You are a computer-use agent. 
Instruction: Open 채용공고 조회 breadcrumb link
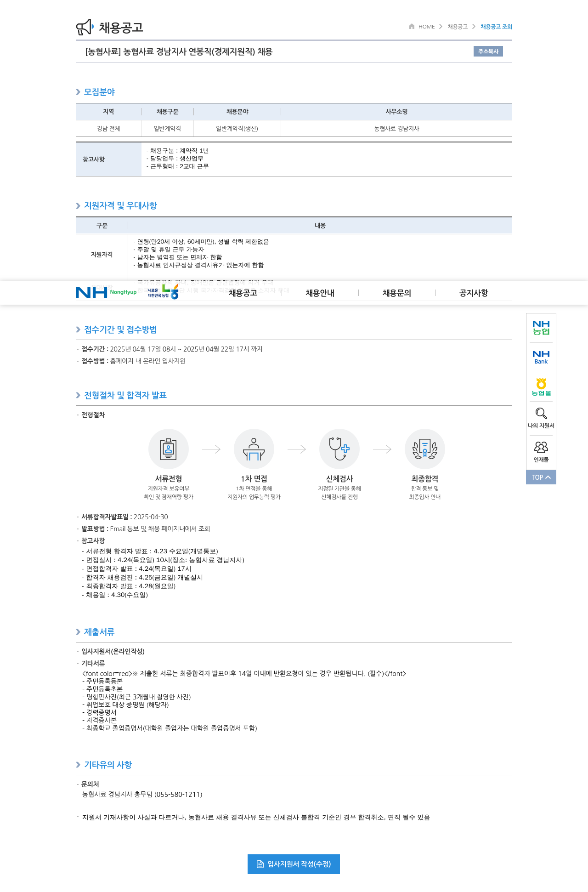(x=496, y=27)
